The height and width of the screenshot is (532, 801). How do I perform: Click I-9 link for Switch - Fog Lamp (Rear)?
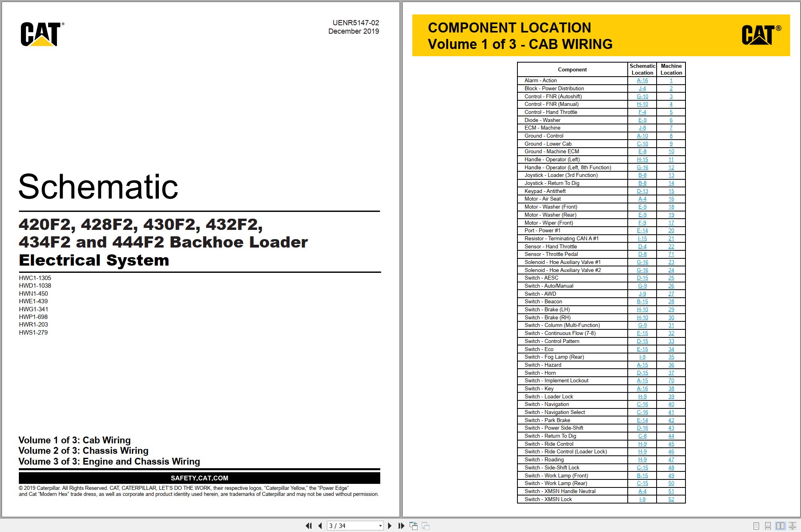tap(642, 357)
